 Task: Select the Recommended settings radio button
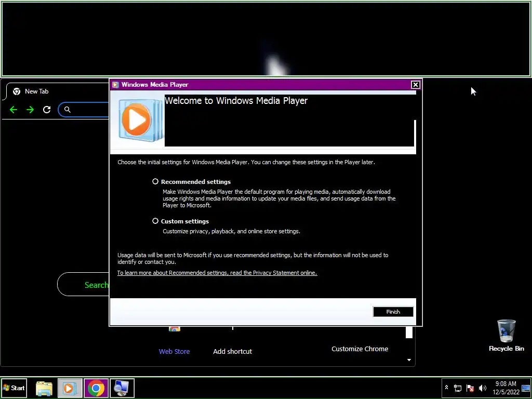pyautogui.click(x=155, y=181)
